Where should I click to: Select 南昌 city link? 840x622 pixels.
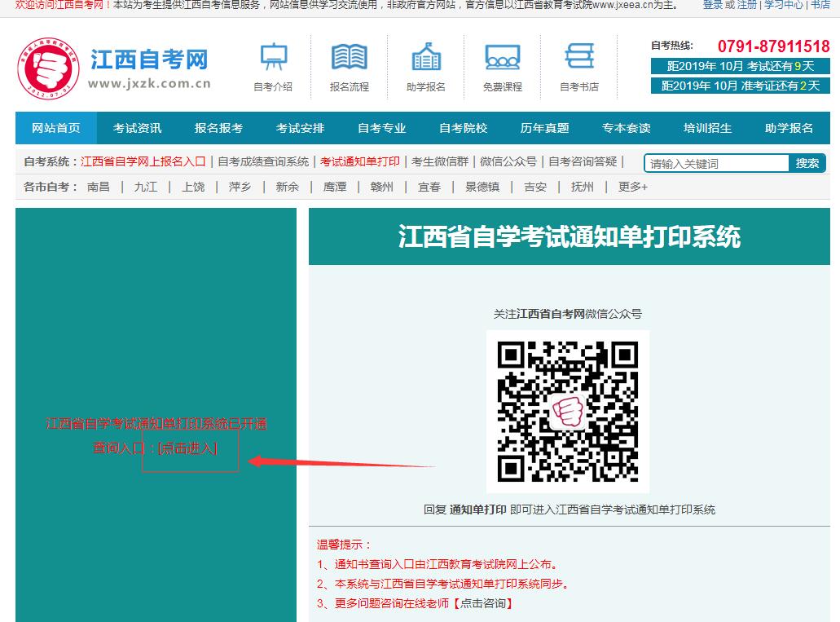99,187
